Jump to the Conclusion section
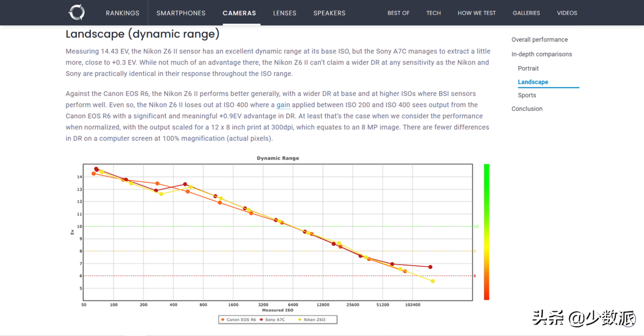This screenshot has height=336, width=644. (527, 109)
